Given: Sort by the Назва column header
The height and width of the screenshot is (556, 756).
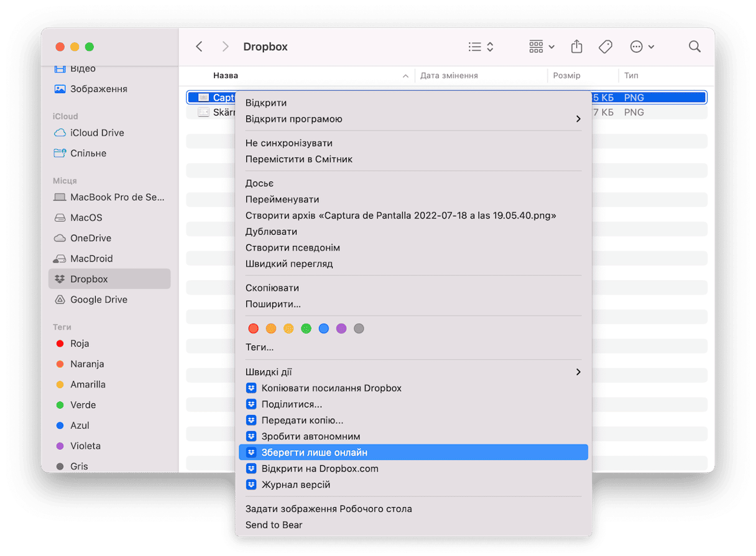Looking at the screenshot, I should pyautogui.click(x=226, y=76).
